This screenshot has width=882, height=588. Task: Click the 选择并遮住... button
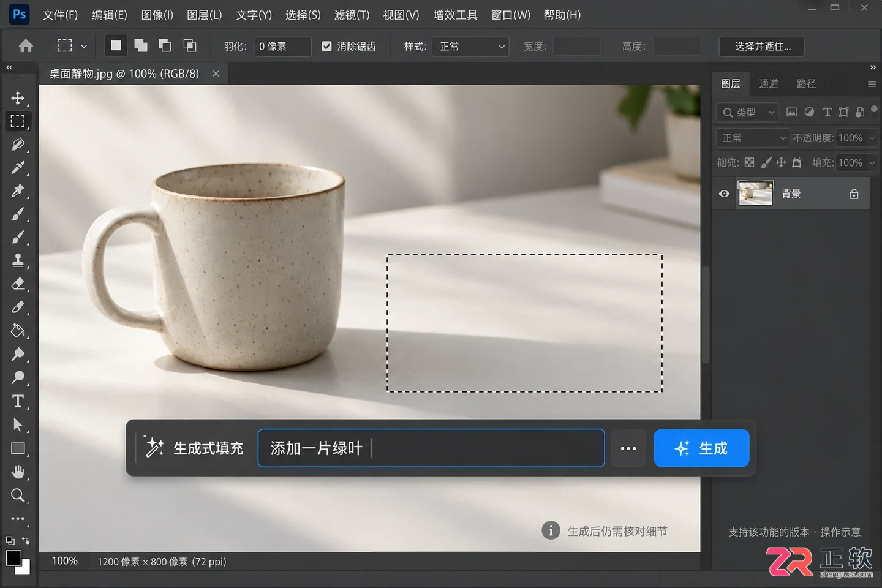pos(763,46)
